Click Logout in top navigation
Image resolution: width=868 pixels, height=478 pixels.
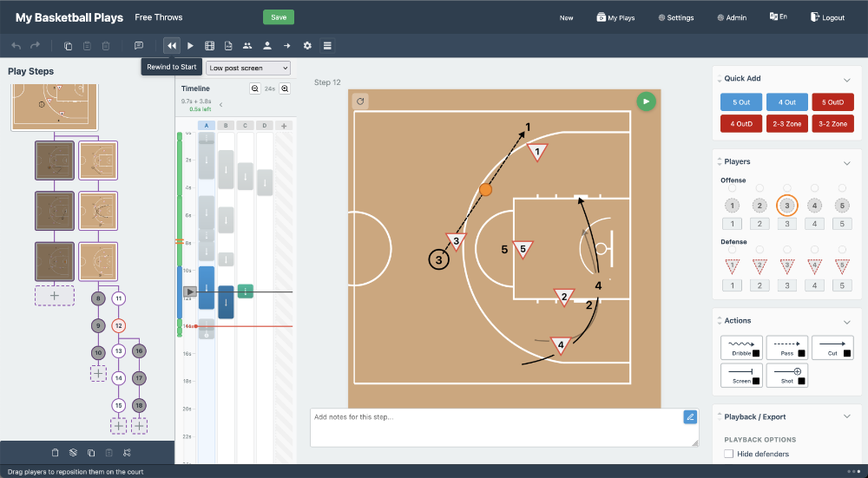click(827, 17)
